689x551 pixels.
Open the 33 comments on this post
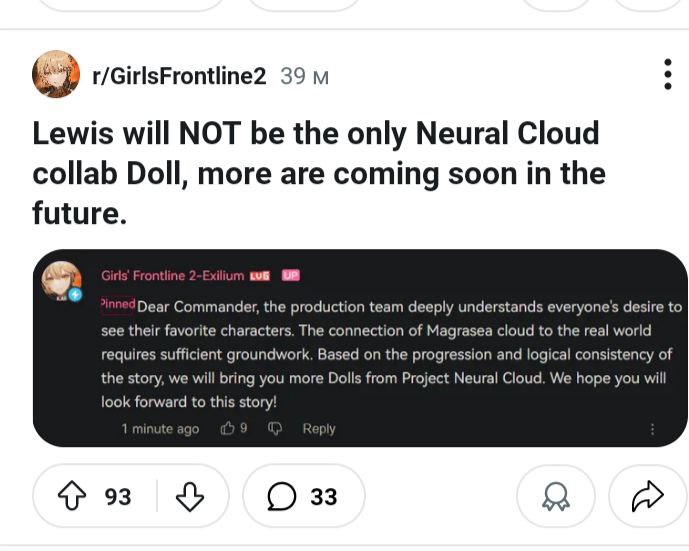pyautogui.click(x=303, y=496)
